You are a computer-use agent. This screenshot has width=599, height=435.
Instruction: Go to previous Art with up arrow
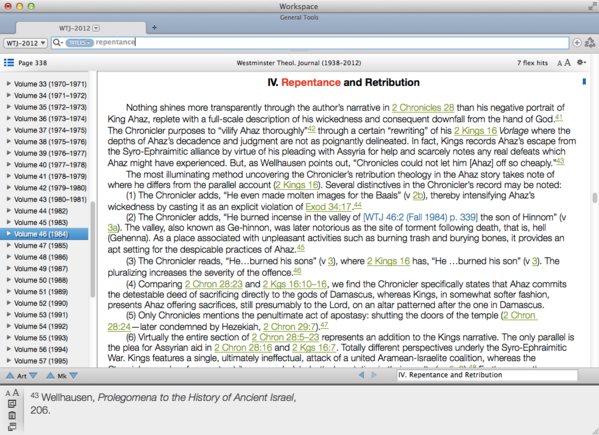click(x=10, y=376)
